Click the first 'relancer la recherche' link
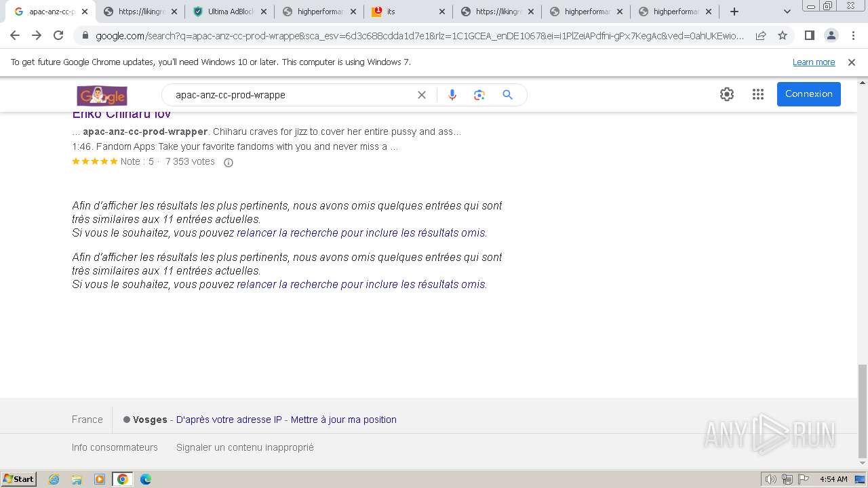 pos(361,232)
